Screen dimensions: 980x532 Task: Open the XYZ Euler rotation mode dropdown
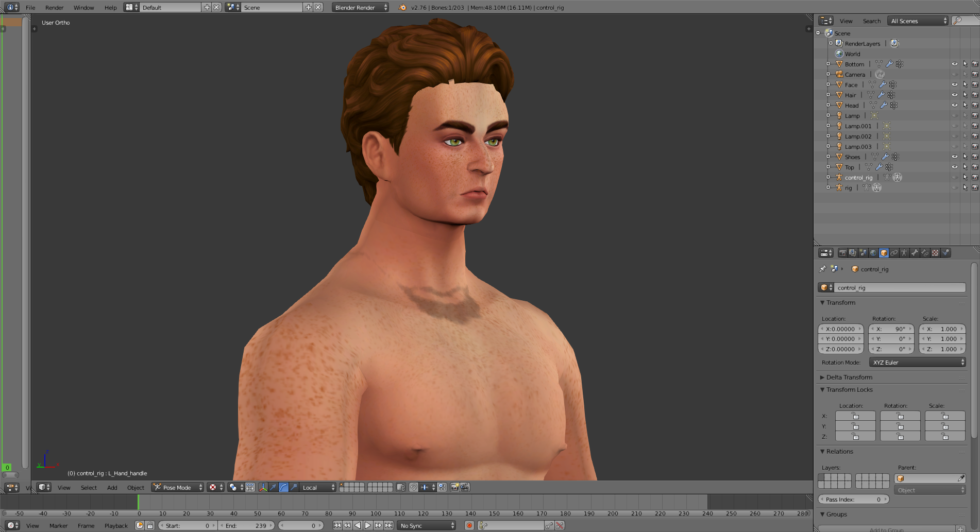click(x=917, y=363)
